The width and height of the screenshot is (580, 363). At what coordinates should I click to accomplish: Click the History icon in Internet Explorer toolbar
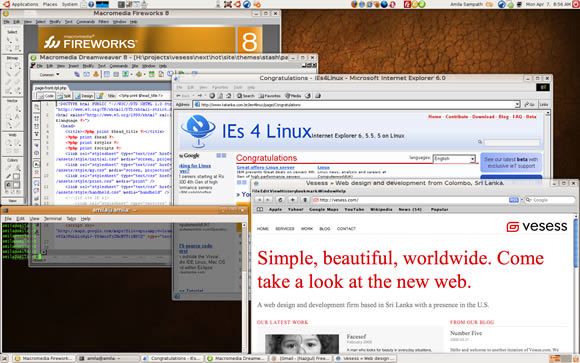307,96
